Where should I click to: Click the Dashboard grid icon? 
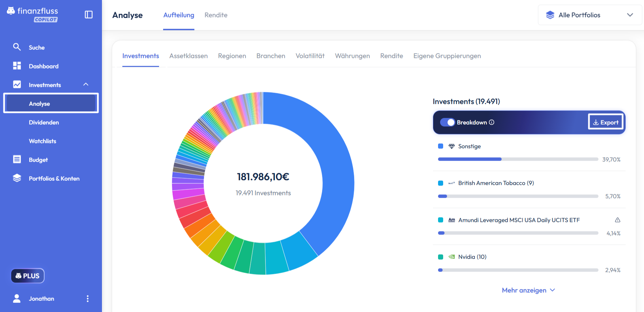(x=17, y=66)
